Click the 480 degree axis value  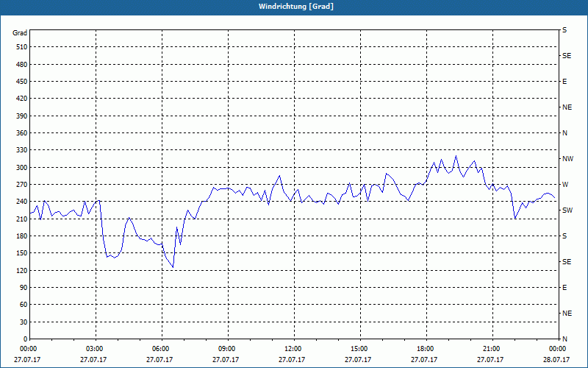22,65
